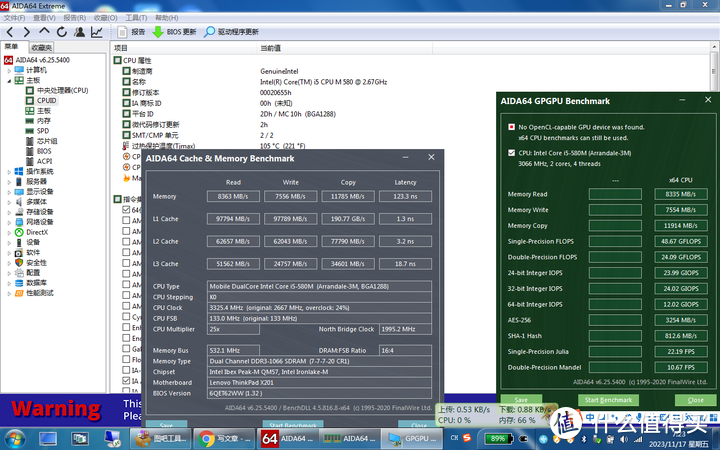This screenshot has height=450, width=720.
Task: Click Close button in GPGPU Benchmark window
Action: click(696, 400)
